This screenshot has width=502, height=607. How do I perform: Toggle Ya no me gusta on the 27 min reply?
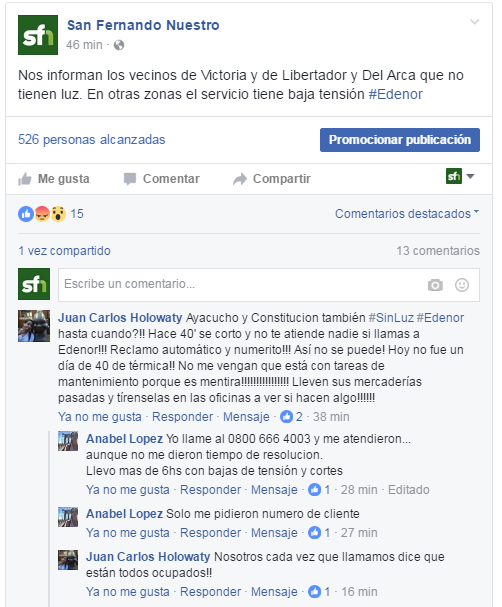point(128,533)
